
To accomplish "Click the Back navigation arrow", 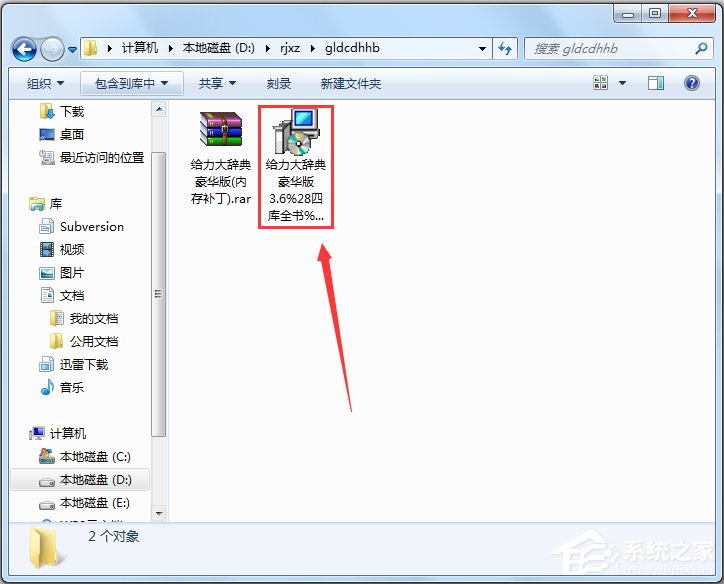I will pos(24,49).
